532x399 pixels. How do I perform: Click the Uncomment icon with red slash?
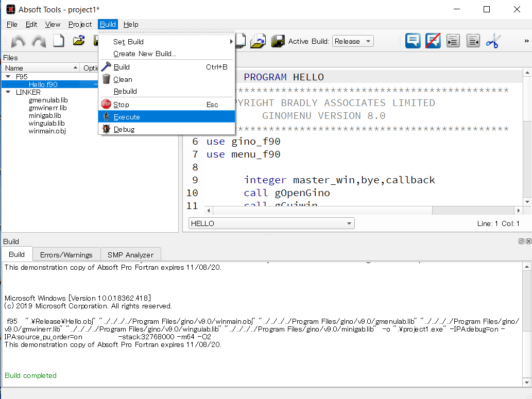point(433,41)
